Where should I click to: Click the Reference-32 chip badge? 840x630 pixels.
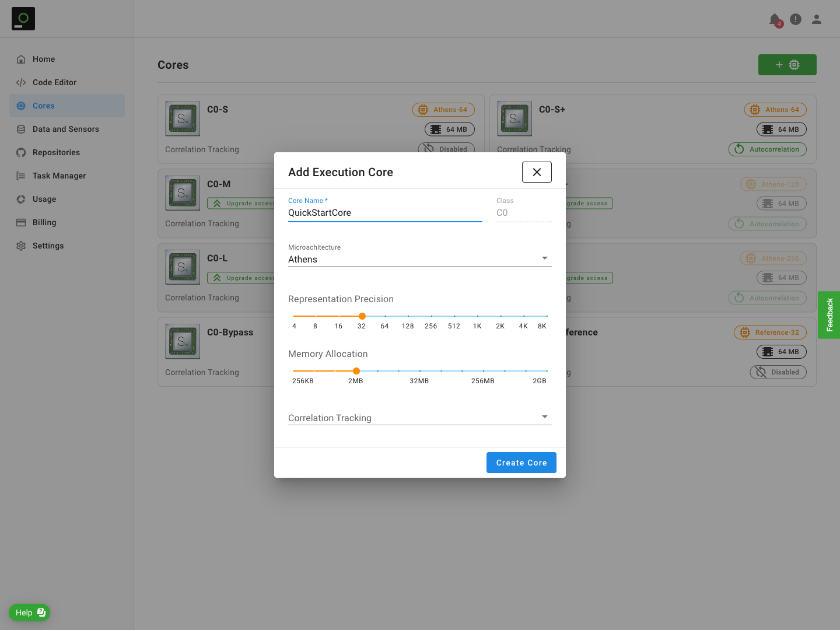click(x=770, y=332)
